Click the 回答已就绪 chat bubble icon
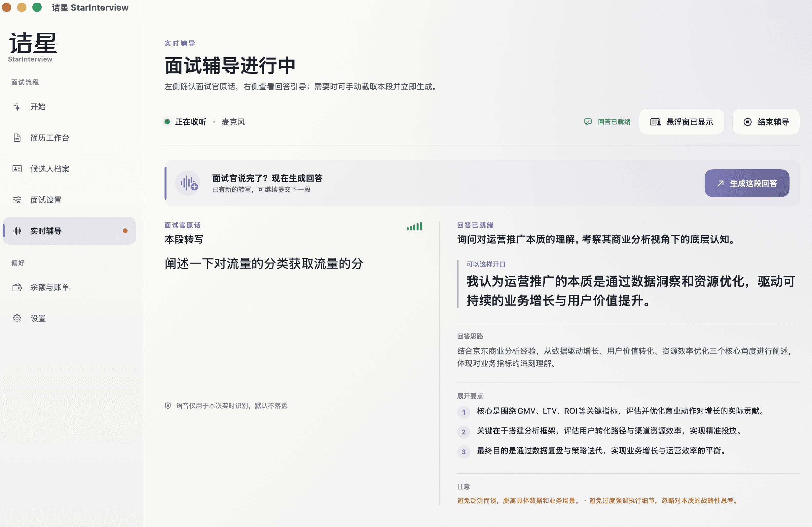 588,122
